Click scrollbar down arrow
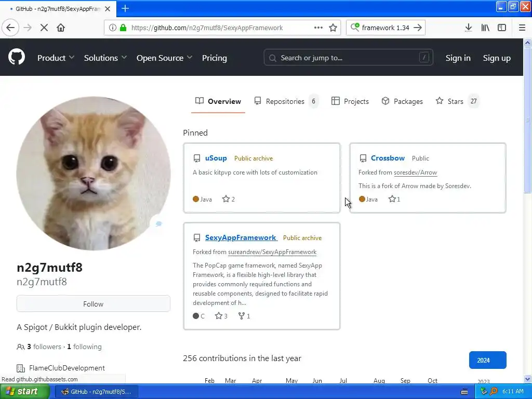The height and width of the screenshot is (399, 532). tap(527, 379)
